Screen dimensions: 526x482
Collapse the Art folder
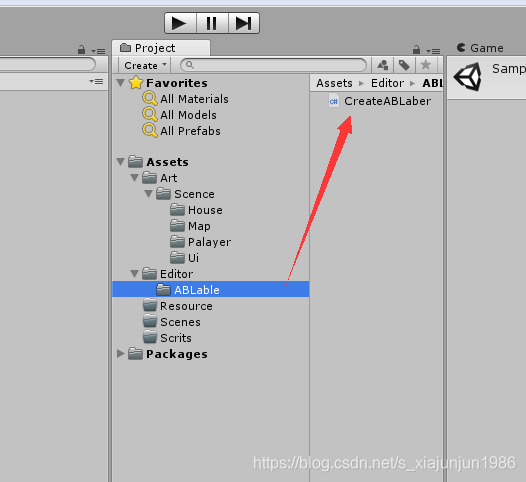tap(135, 178)
